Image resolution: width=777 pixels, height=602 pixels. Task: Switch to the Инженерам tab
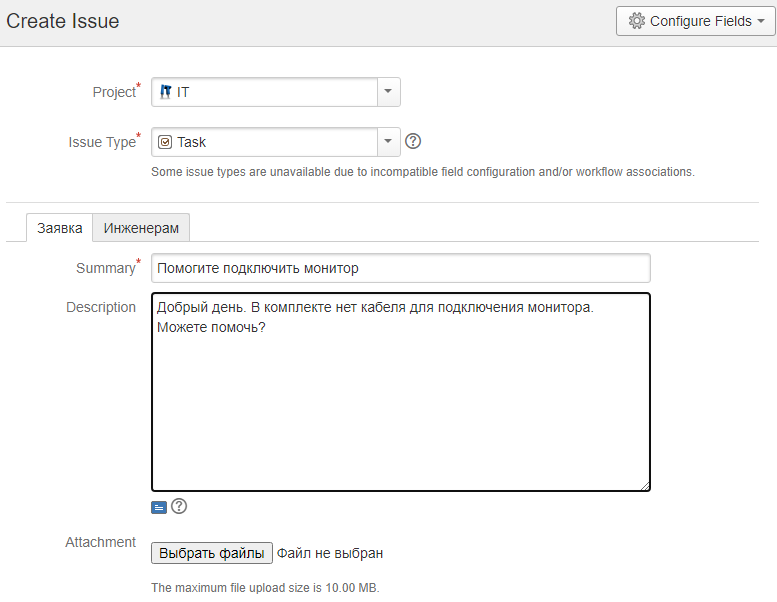click(141, 228)
